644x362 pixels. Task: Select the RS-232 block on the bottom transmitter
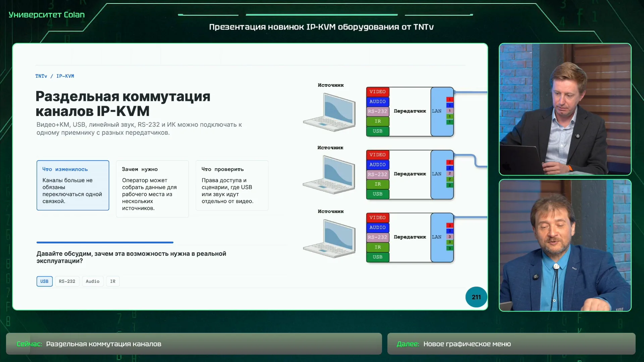[378, 237]
